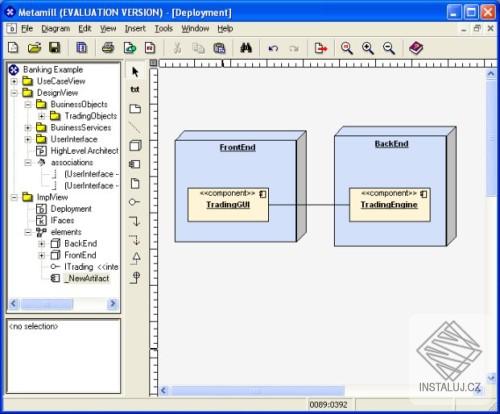Click tree panel scroll right arrow
This screenshot has width=500, height=414.
[113, 304]
